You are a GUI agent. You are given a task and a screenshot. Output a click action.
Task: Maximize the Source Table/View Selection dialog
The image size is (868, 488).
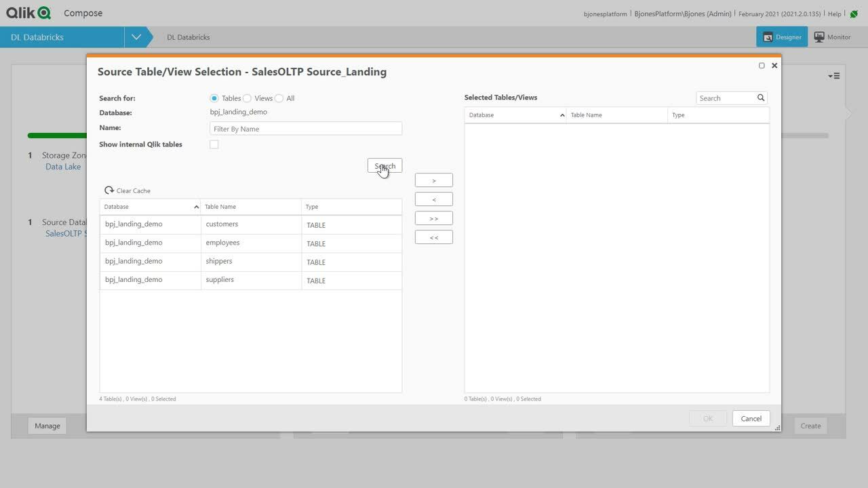click(x=762, y=66)
